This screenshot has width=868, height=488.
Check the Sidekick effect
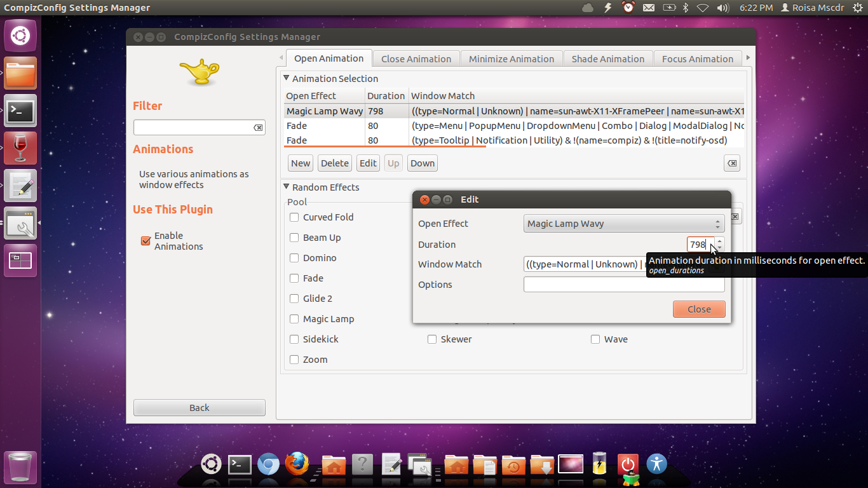(294, 339)
